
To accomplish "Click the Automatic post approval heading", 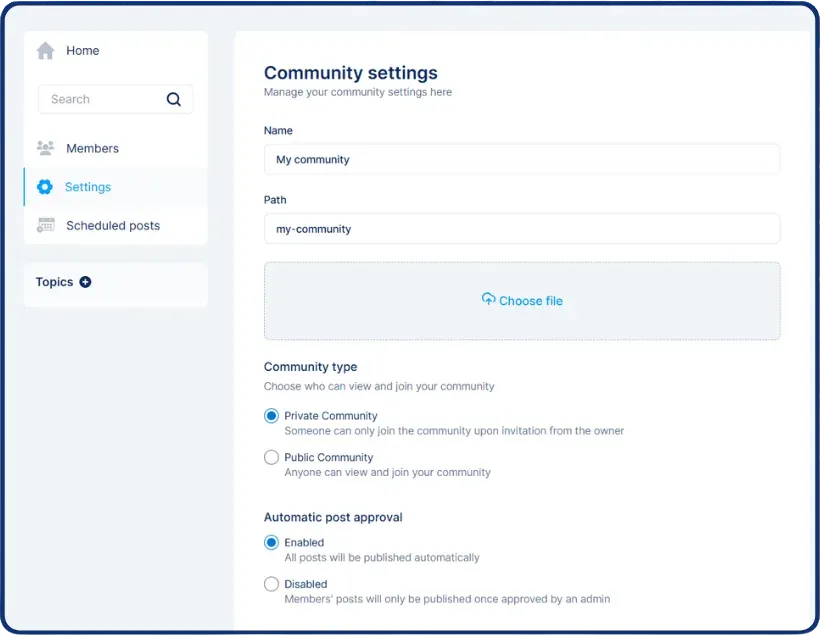I will pos(333,517).
